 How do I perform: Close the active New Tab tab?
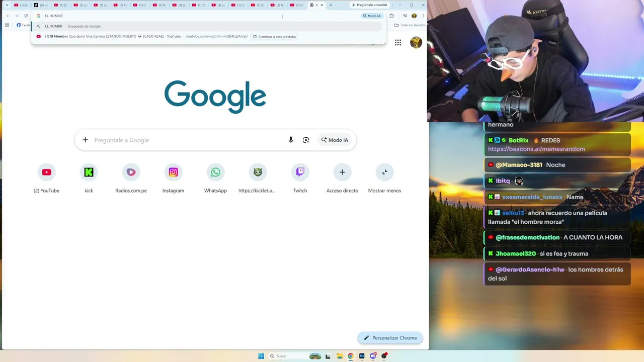tap(321, 5)
